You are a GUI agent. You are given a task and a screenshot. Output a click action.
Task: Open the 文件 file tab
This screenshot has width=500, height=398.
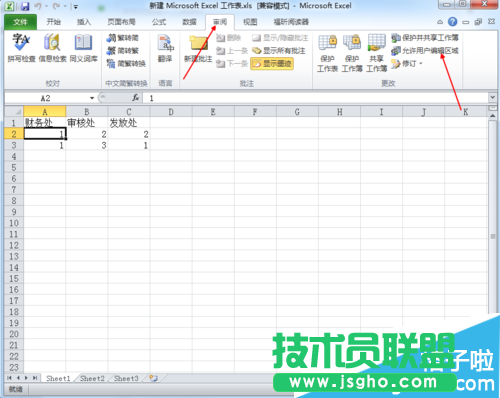point(20,22)
